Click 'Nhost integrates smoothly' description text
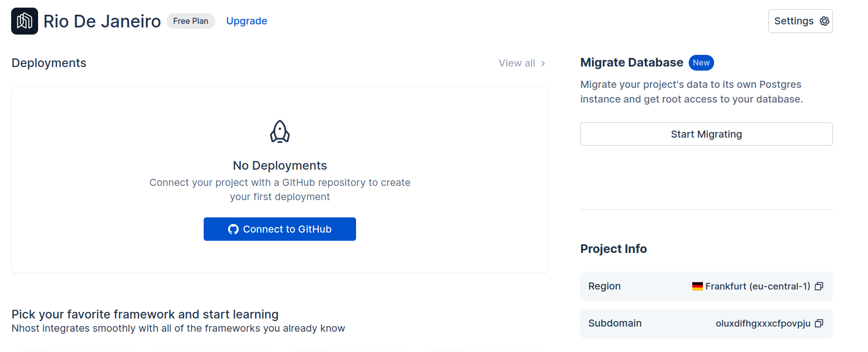 click(178, 329)
